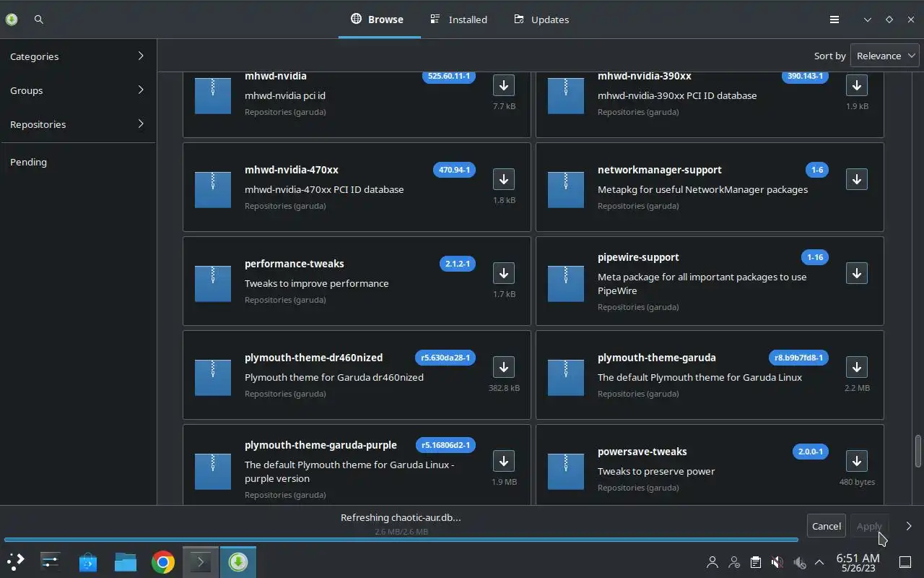This screenshot has width=924, height=578.
Task: Install plymouth-theme-dr460nized via its download arrow
Action: pos(503,367)
